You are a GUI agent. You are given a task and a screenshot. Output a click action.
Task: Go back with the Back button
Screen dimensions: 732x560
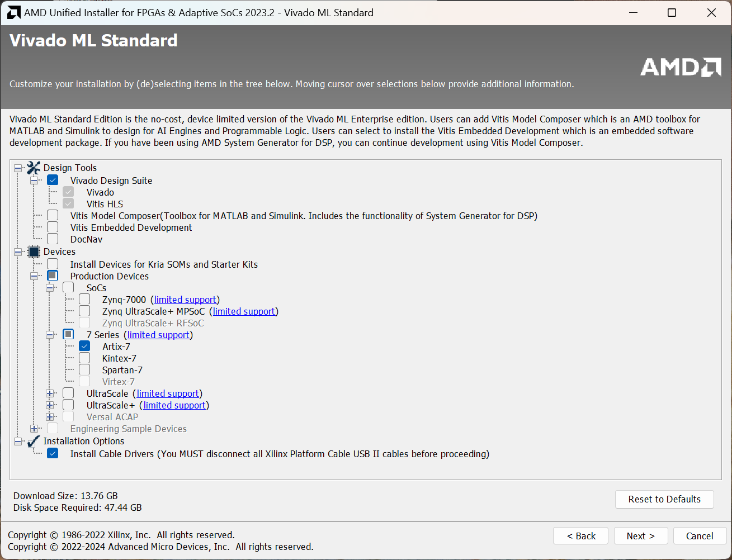581,536
